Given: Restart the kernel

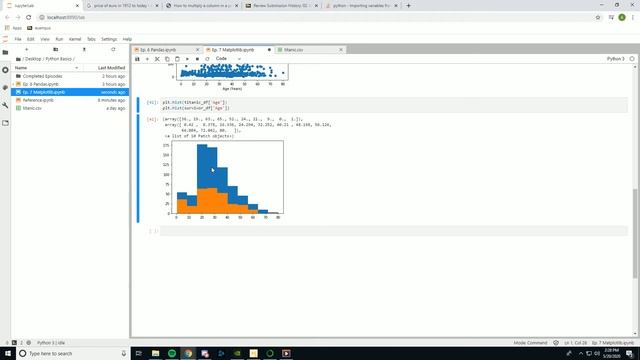Looking at the screenshot, I should click(x=207, y=59).
